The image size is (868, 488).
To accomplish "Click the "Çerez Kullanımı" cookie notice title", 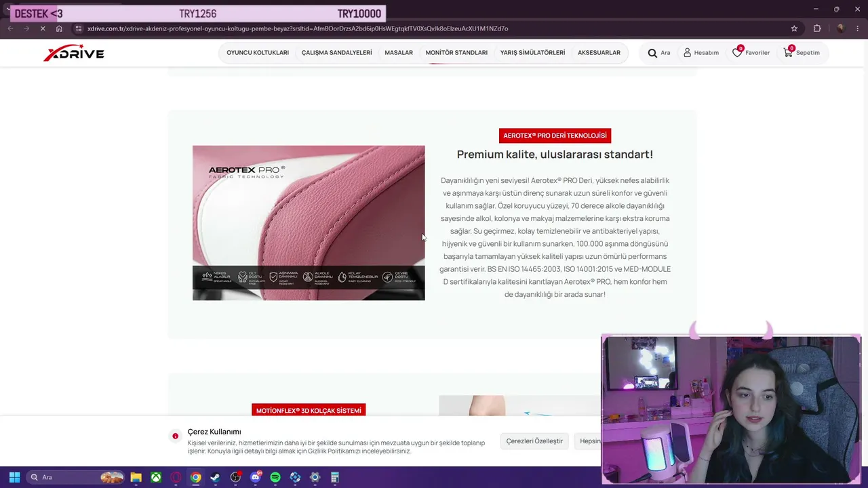I will pyautogui.click(x=214, y=432).
